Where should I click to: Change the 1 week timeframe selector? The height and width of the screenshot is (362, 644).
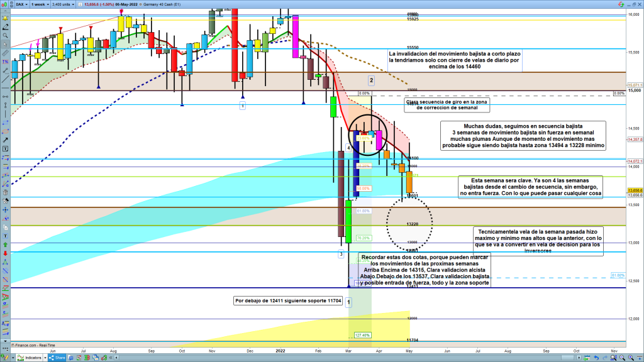tap(39, 4)
